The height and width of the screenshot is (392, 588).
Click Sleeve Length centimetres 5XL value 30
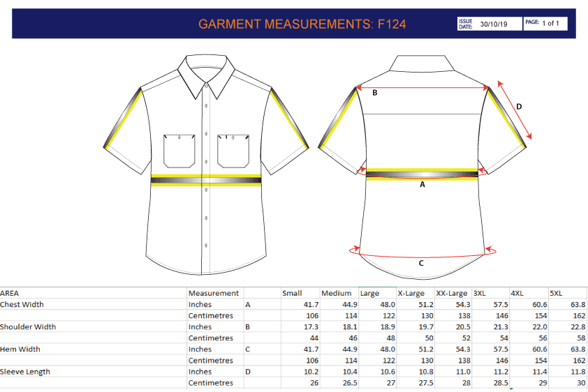click(x=581, y=384)
